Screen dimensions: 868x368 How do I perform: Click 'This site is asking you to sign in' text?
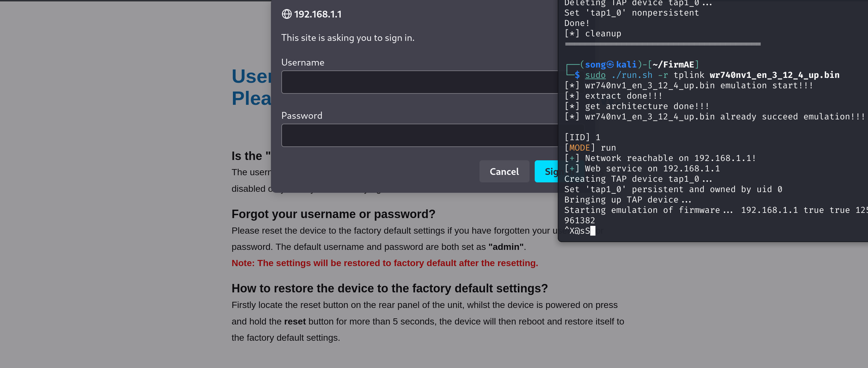(348, 38)
